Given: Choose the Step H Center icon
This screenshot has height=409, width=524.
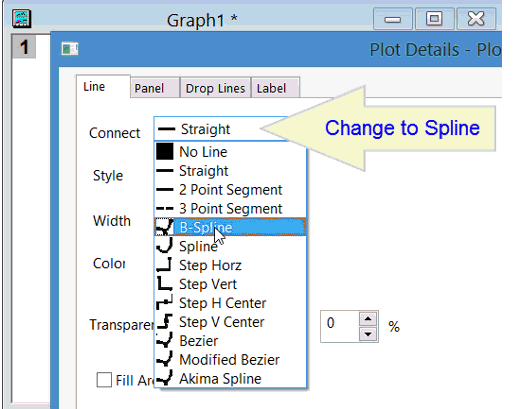Looking at the screenshot, I should [165, 303].
